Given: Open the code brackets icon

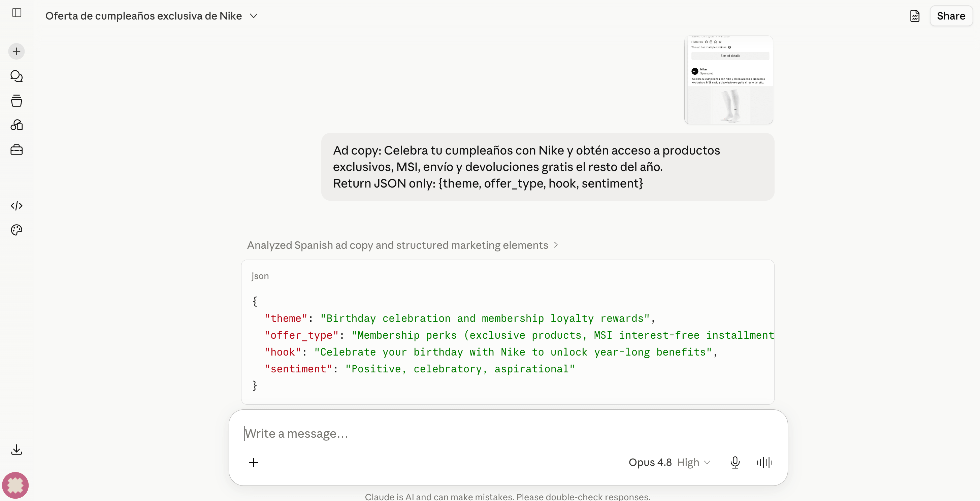Looking at the screenshot, I should 17,206.
